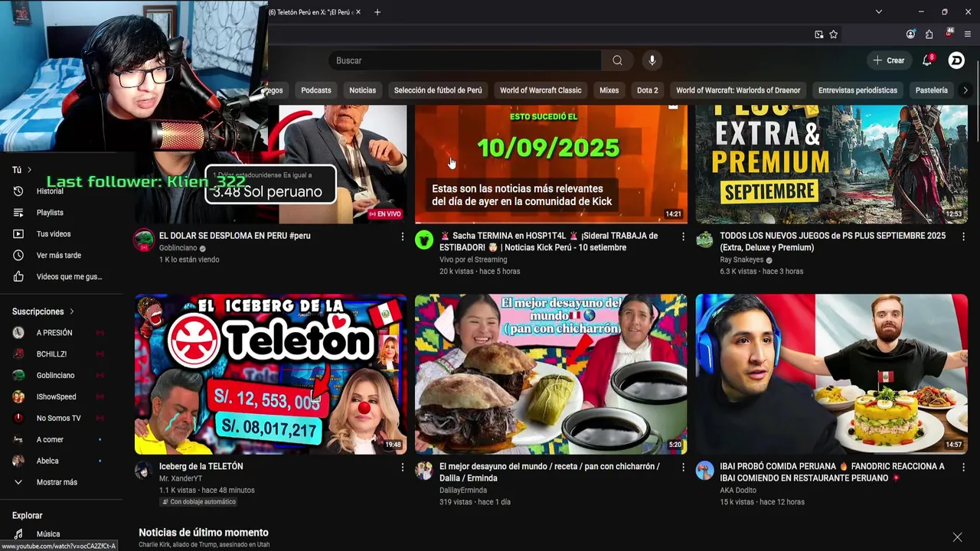Image resolution: width=980 pixels, height=551 pixels.
Task: Select the Mixes filter chip
Action: coord(609,90)
